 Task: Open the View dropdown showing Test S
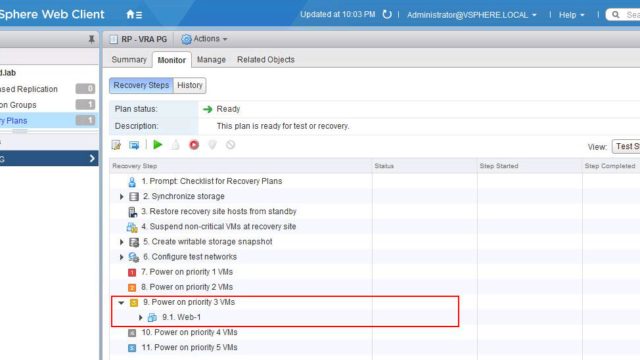[626, 146]
